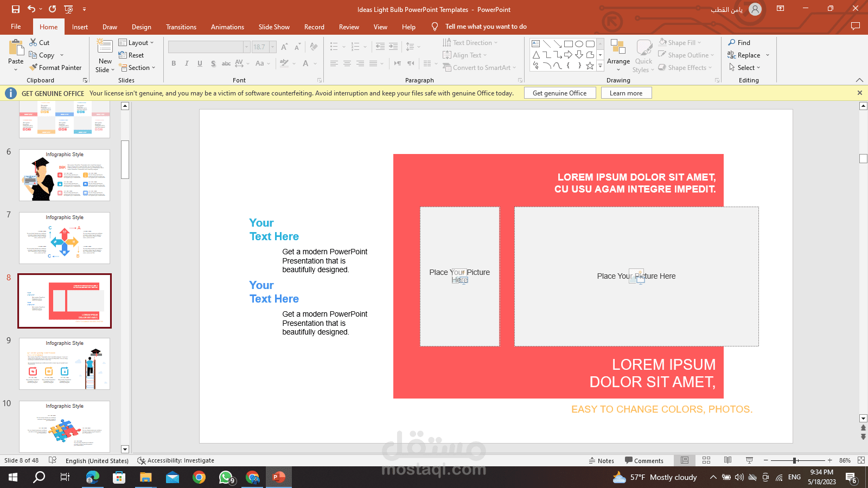Screen dimensions: 868x488
Task: Toggle underline formatting
Action: point(200,63)
